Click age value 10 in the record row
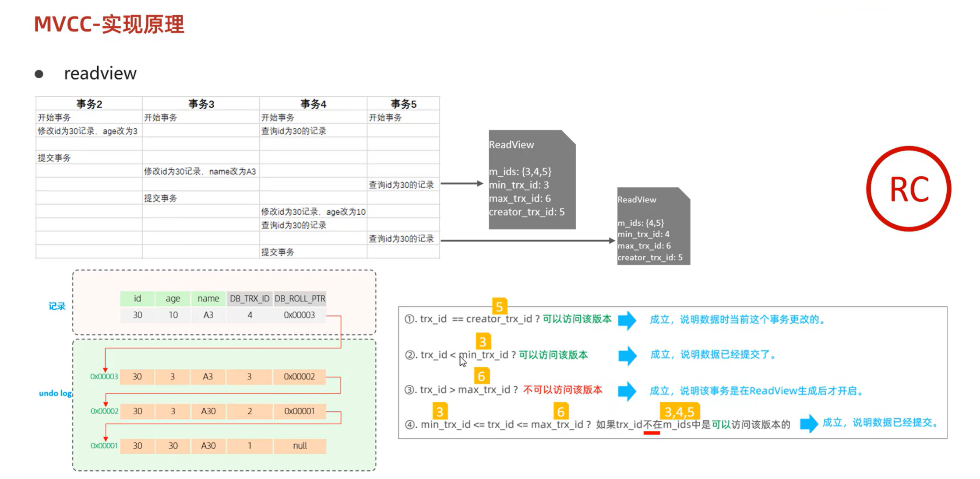 (173, 315)
